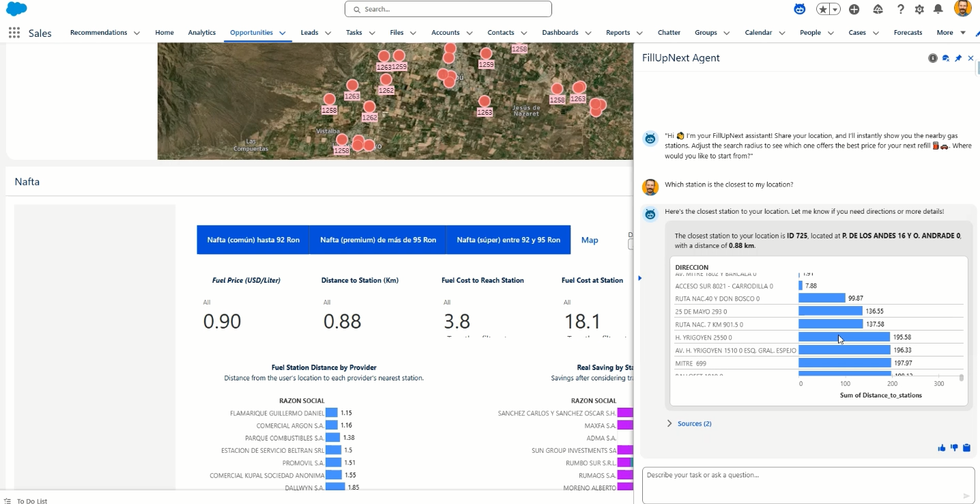Toggle Nafta (súper) entre 92 y 95 Ron
980x504 pixels.
pyautogui.click(x=508, y=240)
